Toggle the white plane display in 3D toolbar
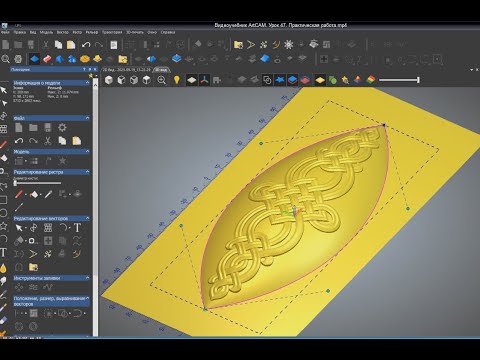 tap(192, 80)
